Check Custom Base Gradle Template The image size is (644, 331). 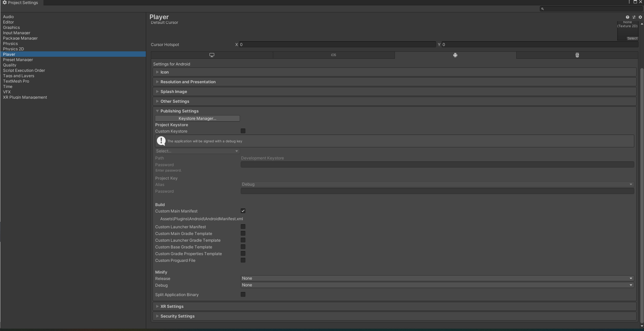pyautogui.click(x=243, y=247)
